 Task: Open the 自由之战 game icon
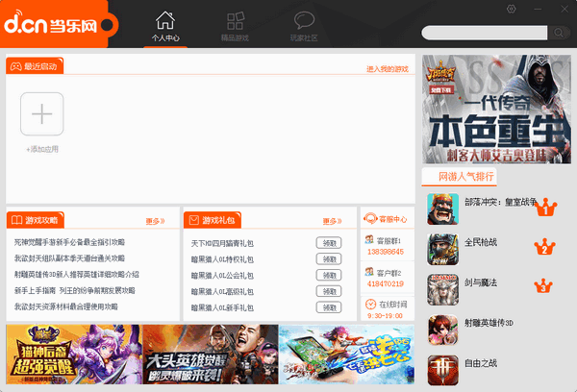(x=442, y=370)
